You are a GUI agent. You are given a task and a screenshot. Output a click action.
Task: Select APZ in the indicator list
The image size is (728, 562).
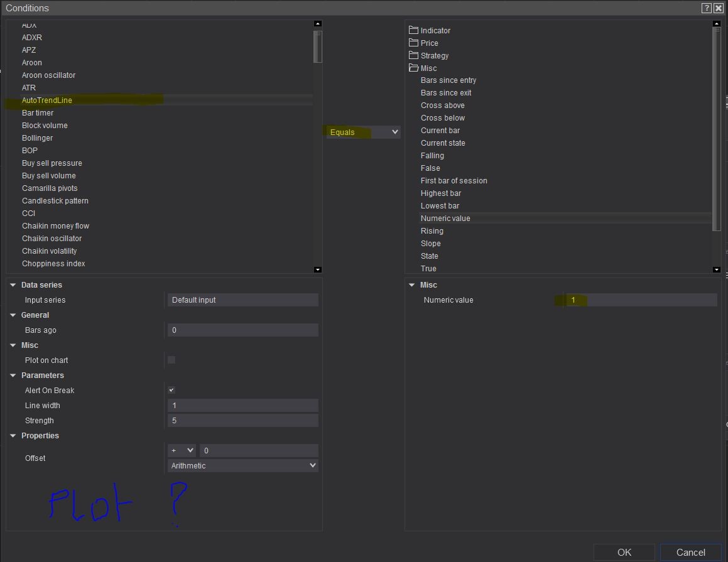click(29, 50)
